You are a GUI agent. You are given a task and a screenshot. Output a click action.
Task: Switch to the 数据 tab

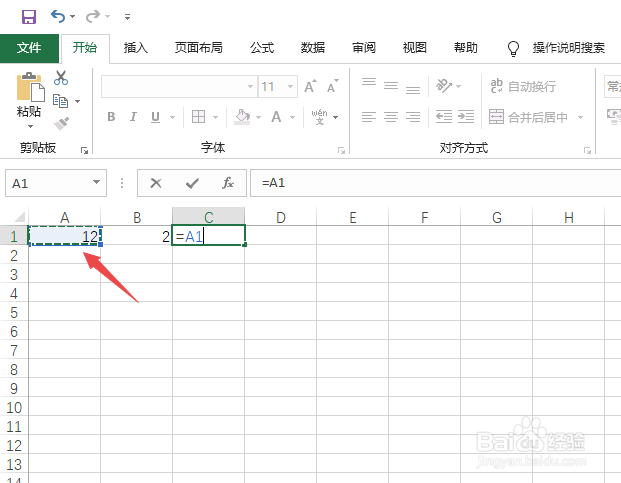(x=313, y=48)
